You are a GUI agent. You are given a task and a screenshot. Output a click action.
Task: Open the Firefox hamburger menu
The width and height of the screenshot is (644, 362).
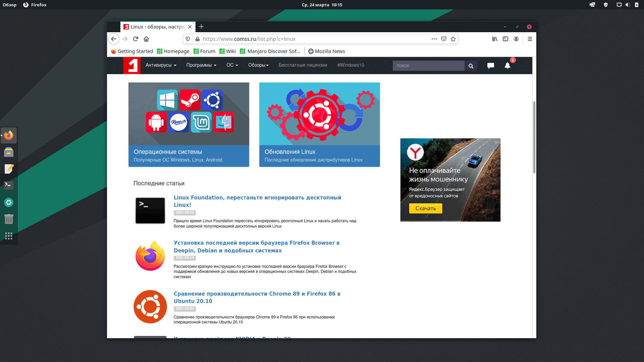coord(530,39)
